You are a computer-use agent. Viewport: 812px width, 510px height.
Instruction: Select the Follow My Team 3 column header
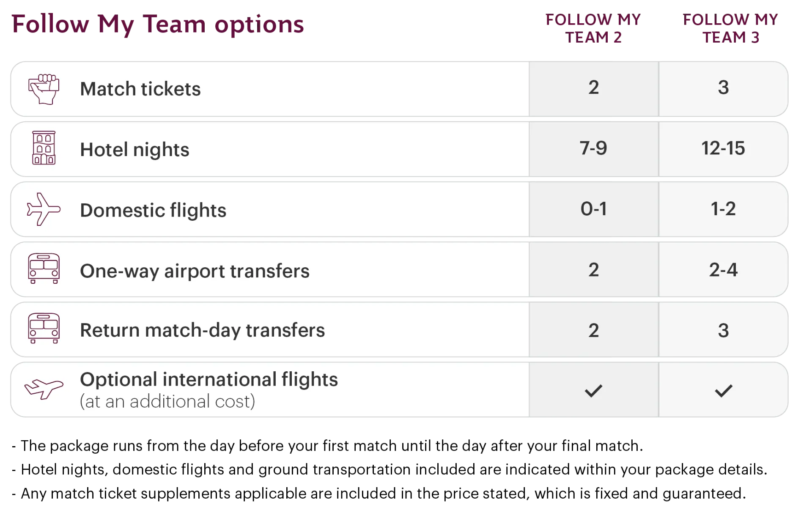(x=730, y=29)
